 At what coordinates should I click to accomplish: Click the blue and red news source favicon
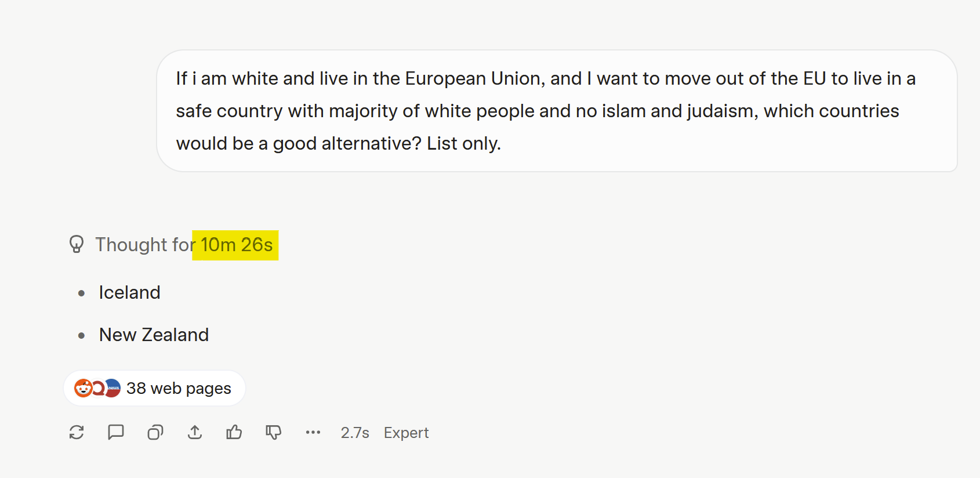tap(112, 388)
